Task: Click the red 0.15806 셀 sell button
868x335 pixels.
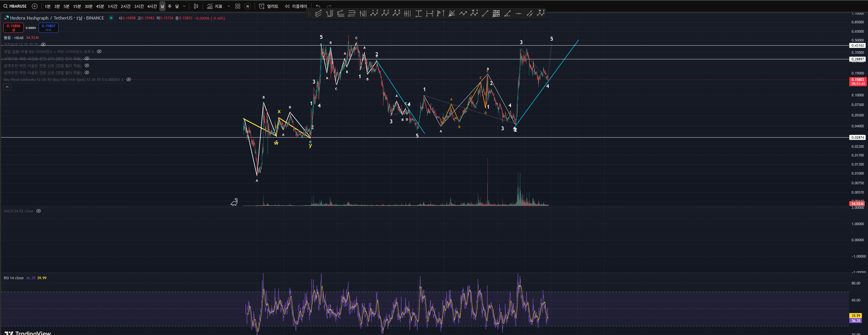Action: 13,27
